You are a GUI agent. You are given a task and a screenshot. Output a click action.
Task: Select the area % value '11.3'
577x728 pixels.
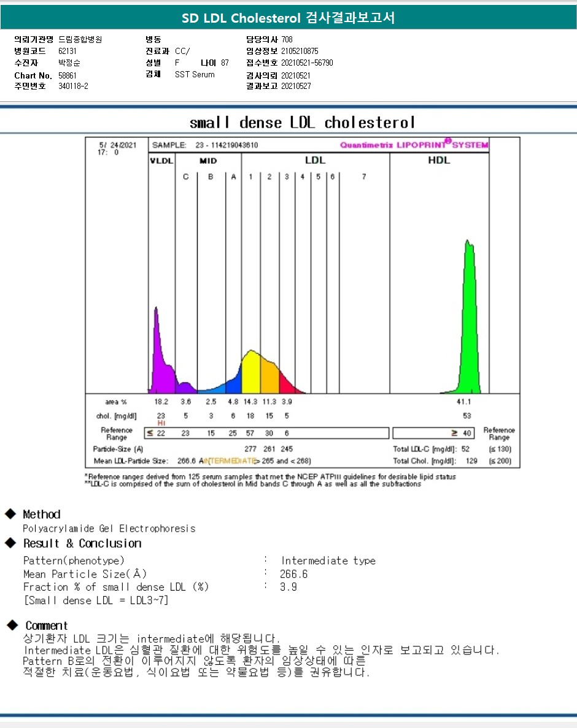click(x=269, y=402)
